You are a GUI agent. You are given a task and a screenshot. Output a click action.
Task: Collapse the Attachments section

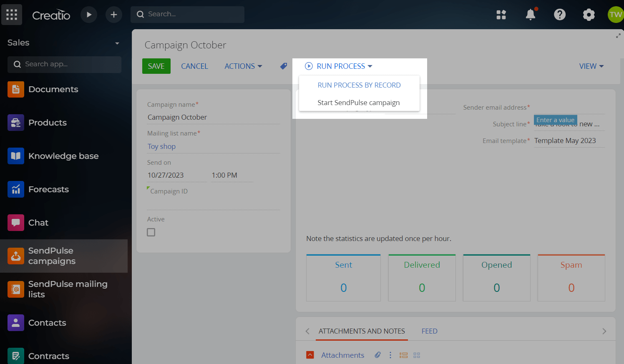coord(310,355)
